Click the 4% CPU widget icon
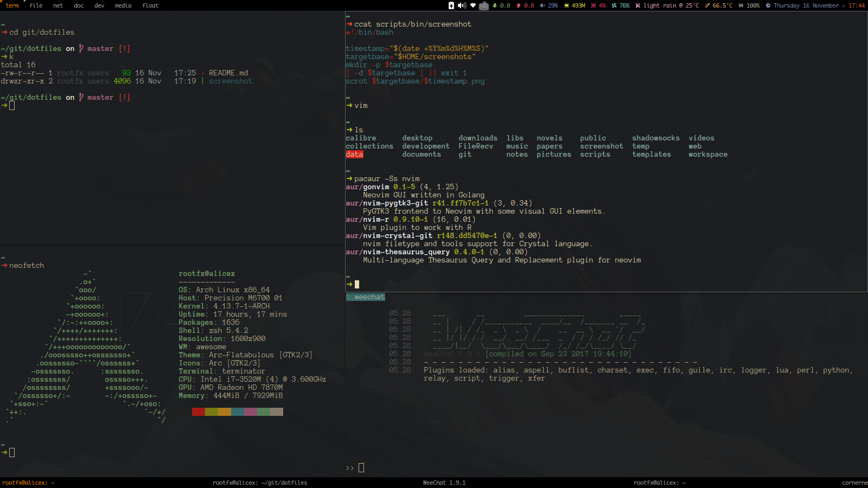The width and height of the screenshot is (868, 488). pos(593,5)
